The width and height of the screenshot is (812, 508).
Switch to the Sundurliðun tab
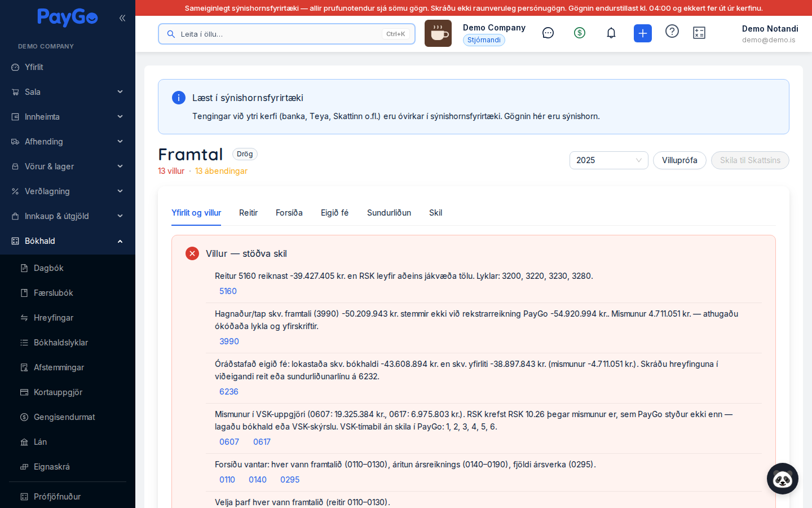389,213
